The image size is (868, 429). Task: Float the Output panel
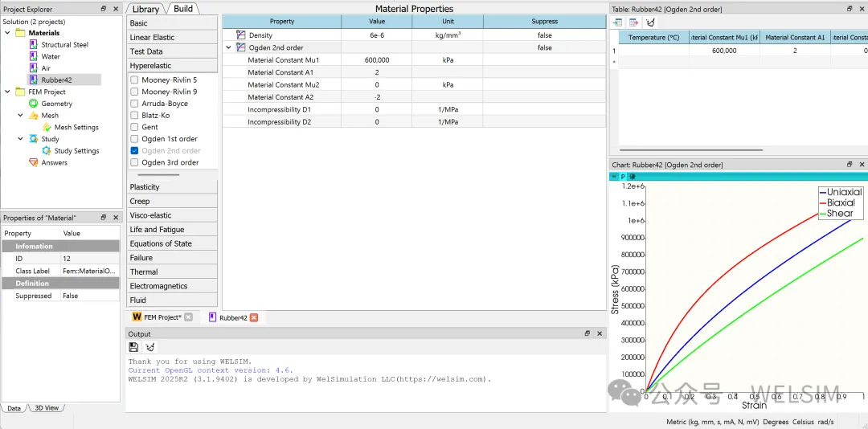(x=588, y=333)
